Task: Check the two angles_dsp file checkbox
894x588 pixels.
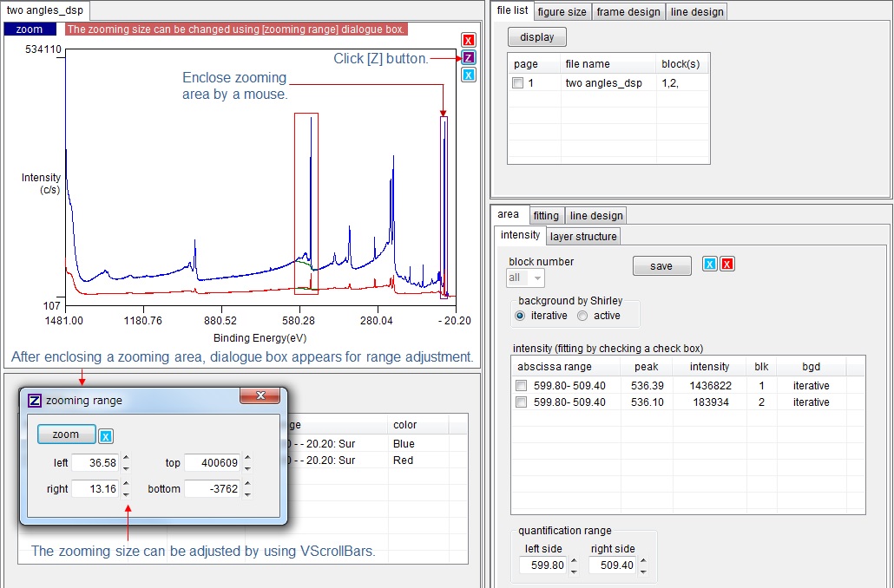Action: pos(518,84)
